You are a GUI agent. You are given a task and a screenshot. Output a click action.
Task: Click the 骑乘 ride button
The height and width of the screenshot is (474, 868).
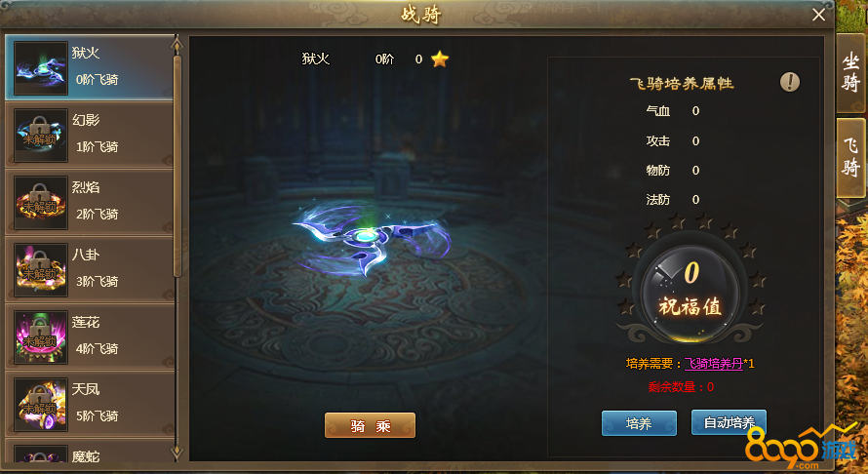pyautogui.click(x=370, y=425)
